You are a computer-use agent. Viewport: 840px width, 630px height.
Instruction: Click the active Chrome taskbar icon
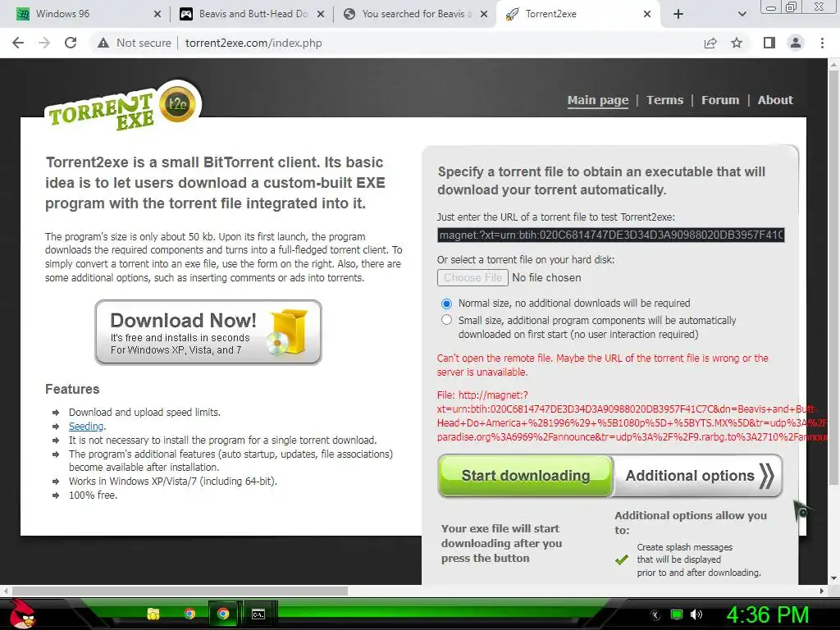(223, 614)
